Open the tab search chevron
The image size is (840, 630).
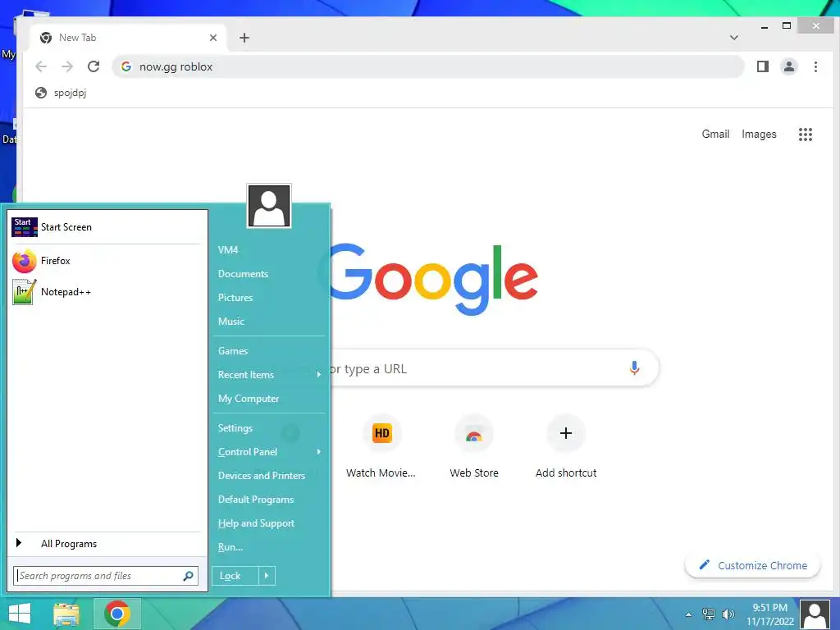pos(734,38)
